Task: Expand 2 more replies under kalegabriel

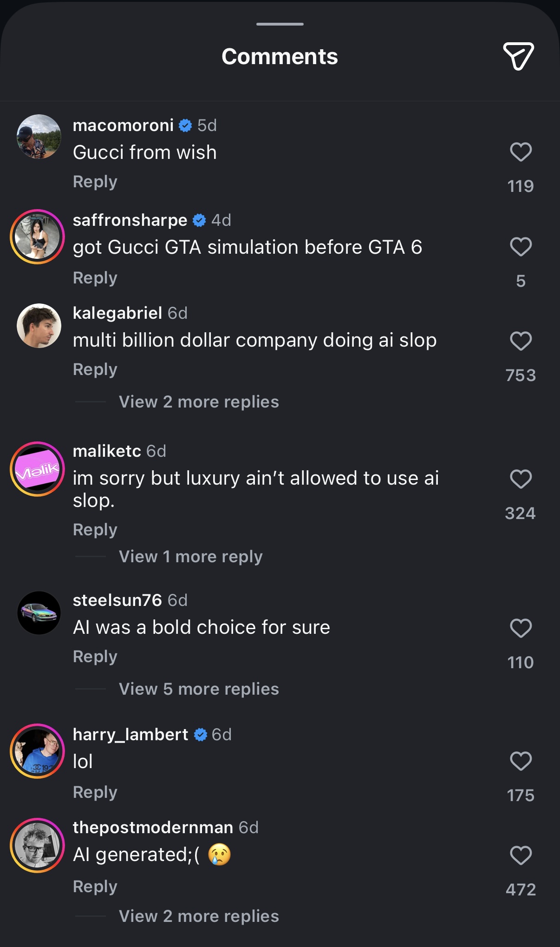Action: click(199, 402)
